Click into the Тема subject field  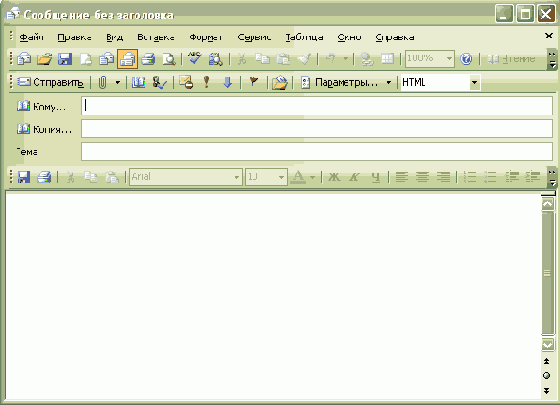coord(317,152)
